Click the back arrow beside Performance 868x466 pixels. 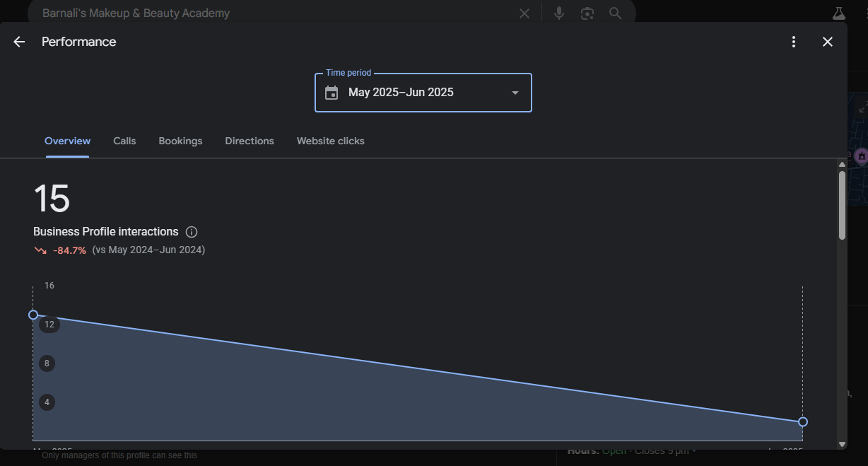(x=19, y=42)
